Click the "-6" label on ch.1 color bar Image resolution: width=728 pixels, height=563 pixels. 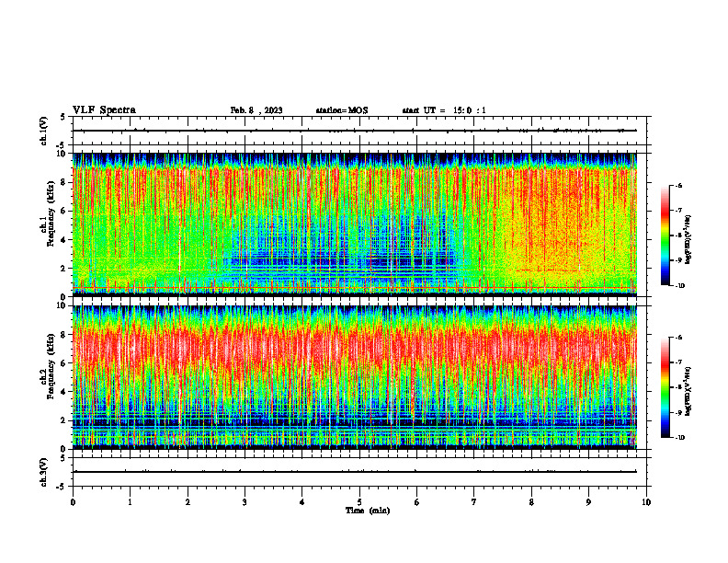pos(679,186)
